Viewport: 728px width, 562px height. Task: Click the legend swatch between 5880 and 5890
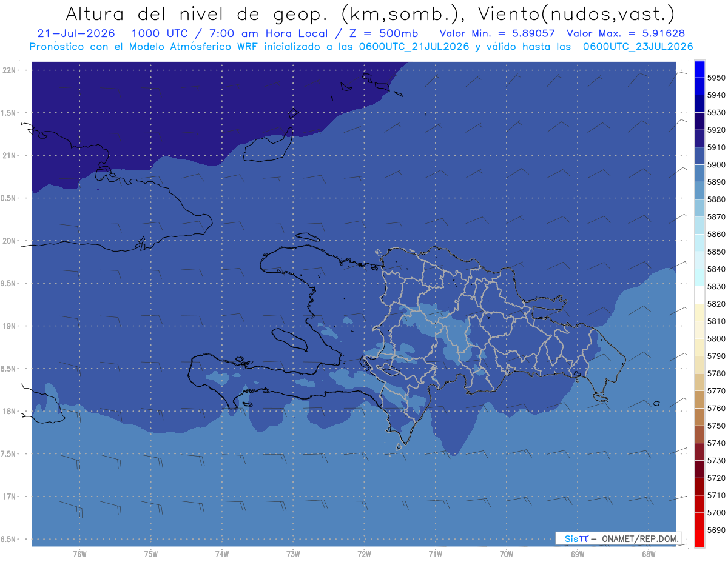[699, 191]
